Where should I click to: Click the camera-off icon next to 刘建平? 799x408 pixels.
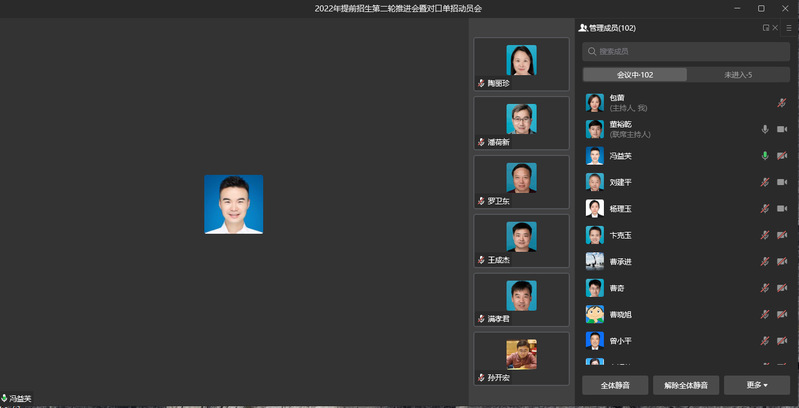point(782,182)
